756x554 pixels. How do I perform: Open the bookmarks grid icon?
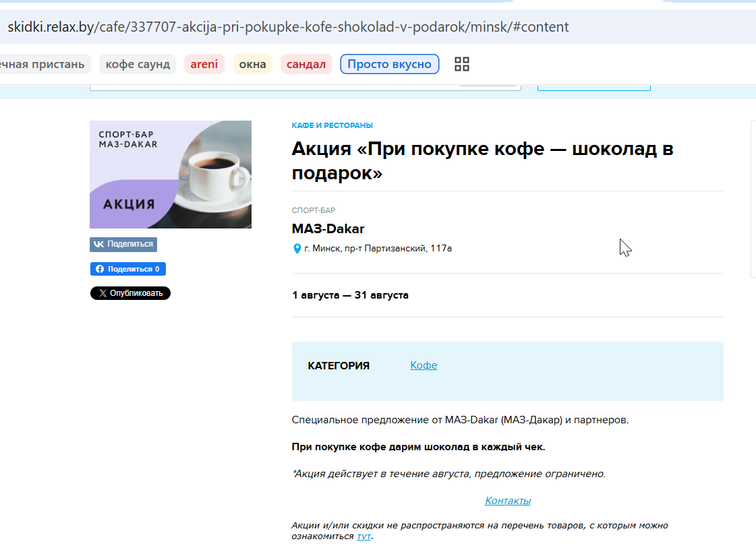click(462, 64)
